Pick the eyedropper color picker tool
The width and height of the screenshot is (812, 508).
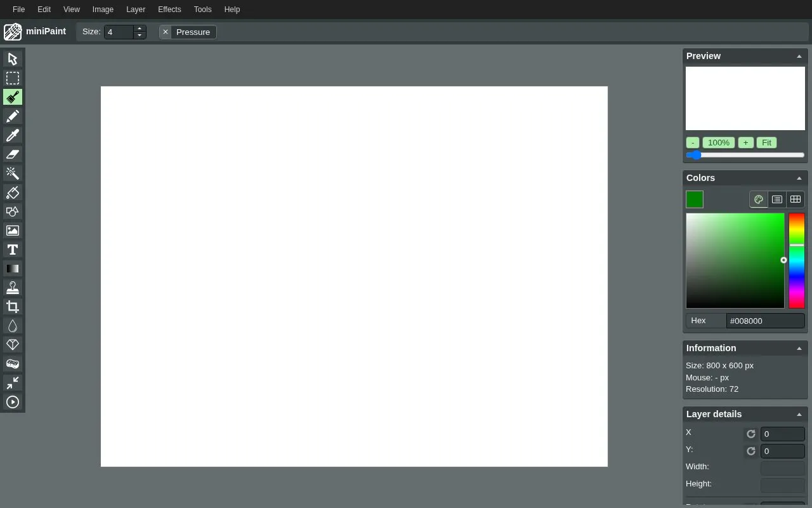(x=13, y=135)
